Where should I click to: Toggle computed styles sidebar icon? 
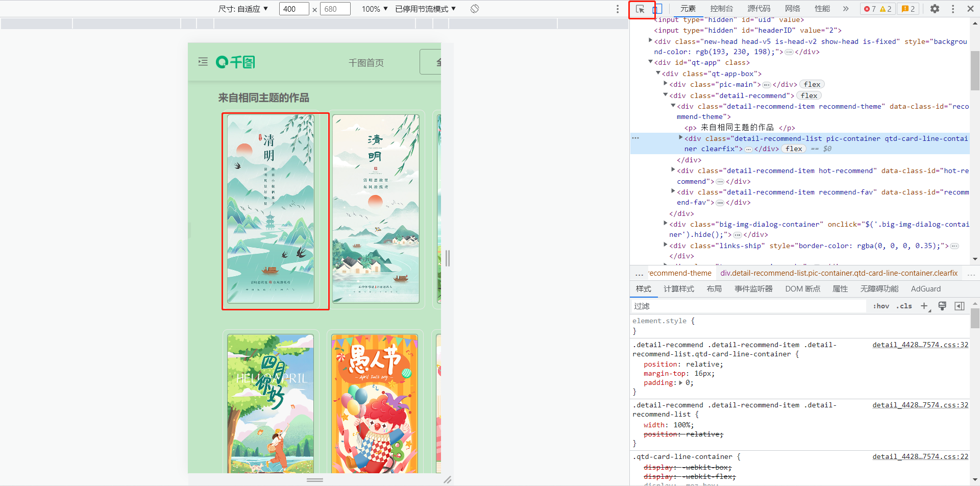tap(960, 306)
